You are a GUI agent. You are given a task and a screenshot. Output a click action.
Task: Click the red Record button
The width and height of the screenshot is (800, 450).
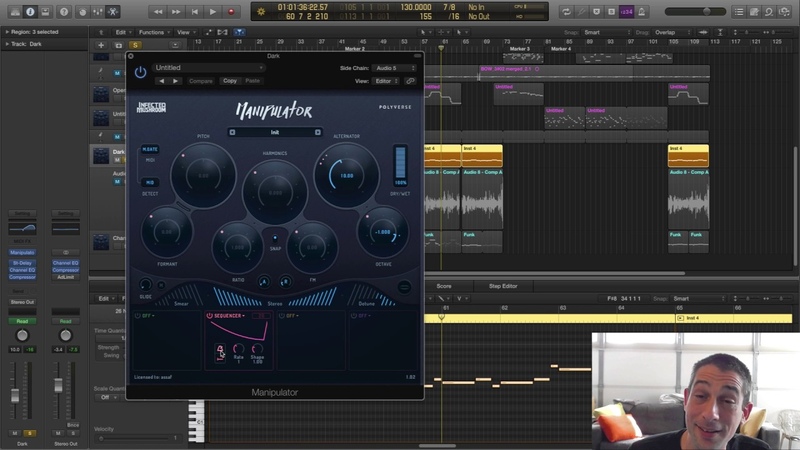click(x=231, y=11)
